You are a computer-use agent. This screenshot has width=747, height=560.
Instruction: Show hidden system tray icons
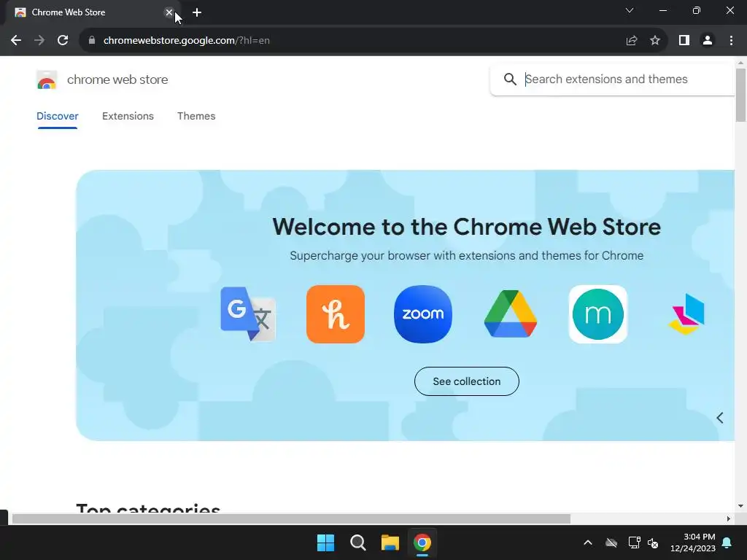click(588, 542)
